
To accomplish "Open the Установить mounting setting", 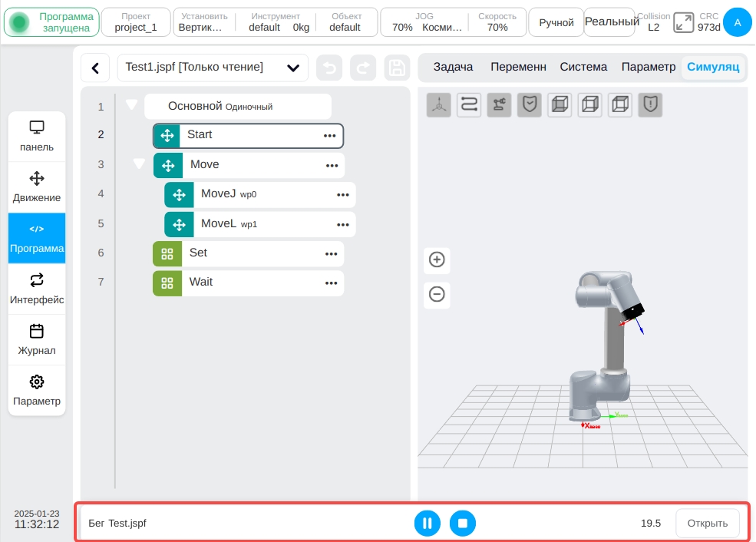I will pos(204,22).
